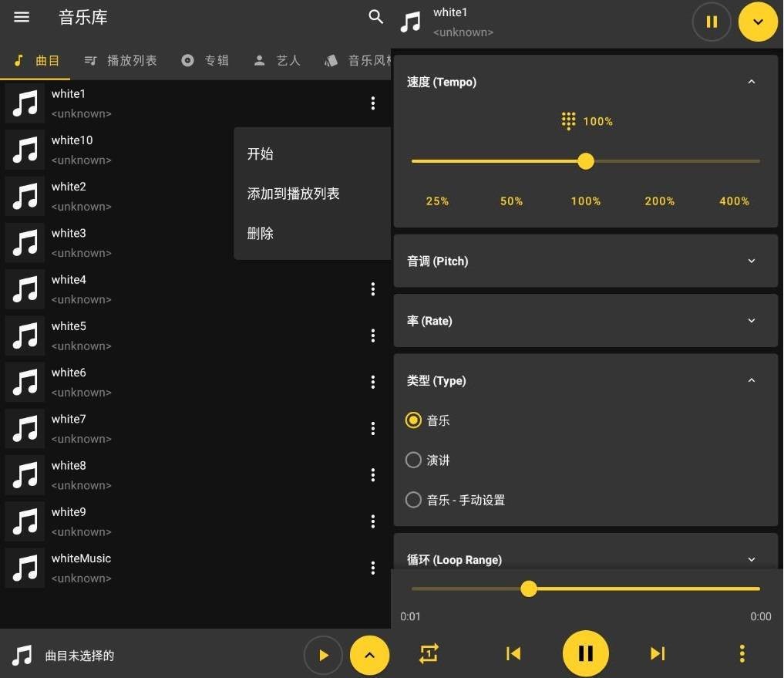
Task: Click the search magnifier icon
Action: (375, 17)
